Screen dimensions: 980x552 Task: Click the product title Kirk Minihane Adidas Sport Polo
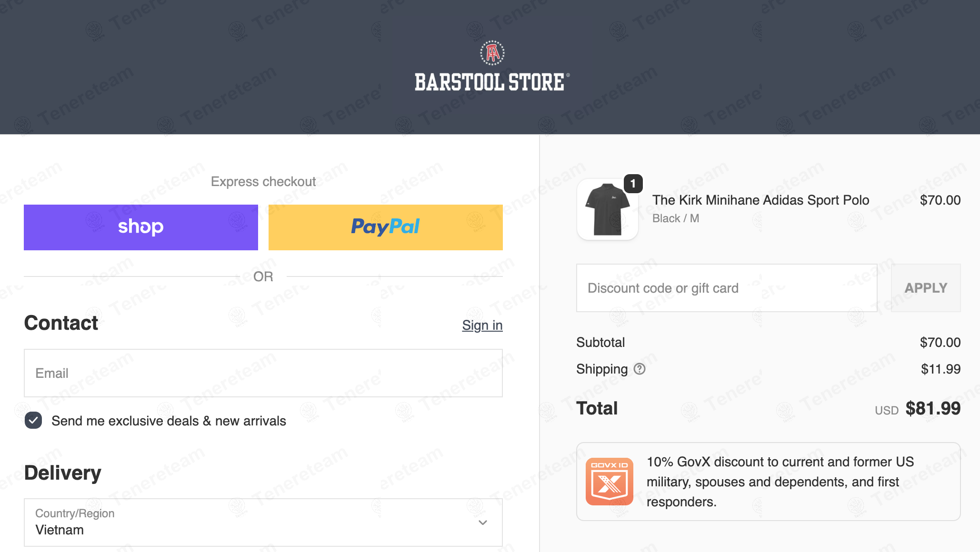(760, 200)
